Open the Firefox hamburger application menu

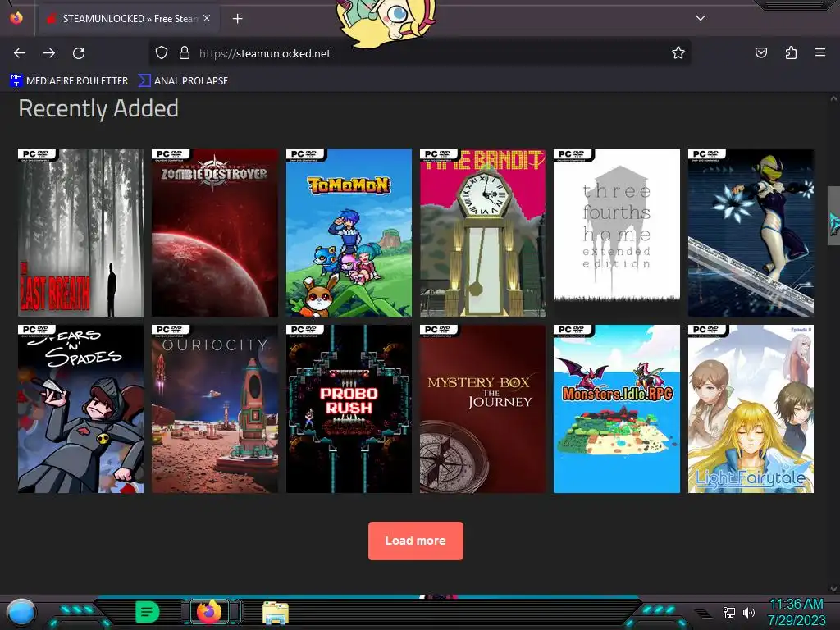click(x=820, y=52)
